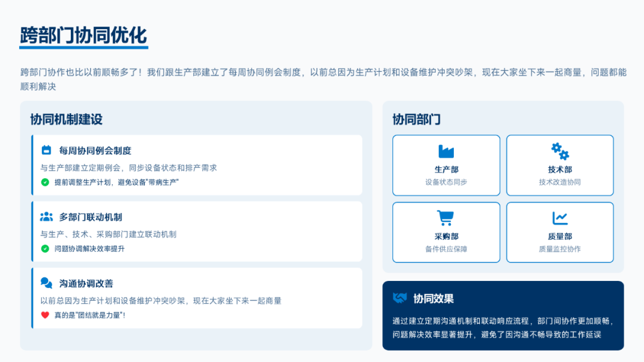
Task: Click the line chart icon above 质量部
Action: pyautogui.click(x=560, y=218)
